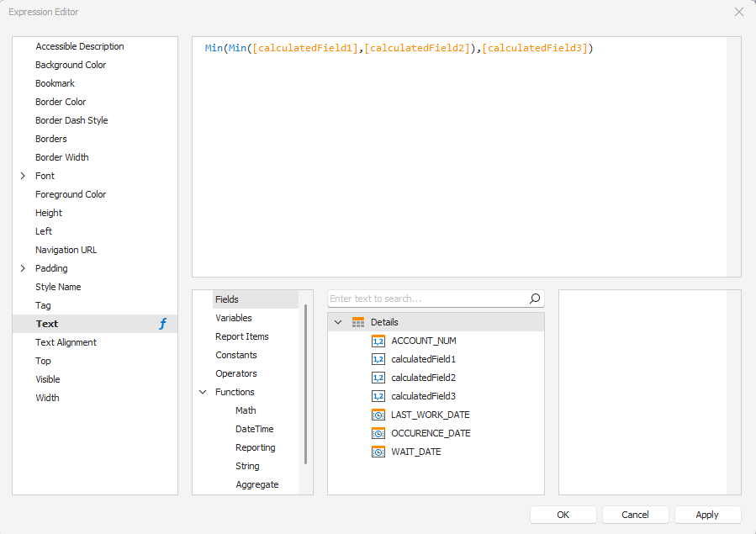Select the Operators category
The height and width of the screenshot is (534, 756).
click(236, 373)
